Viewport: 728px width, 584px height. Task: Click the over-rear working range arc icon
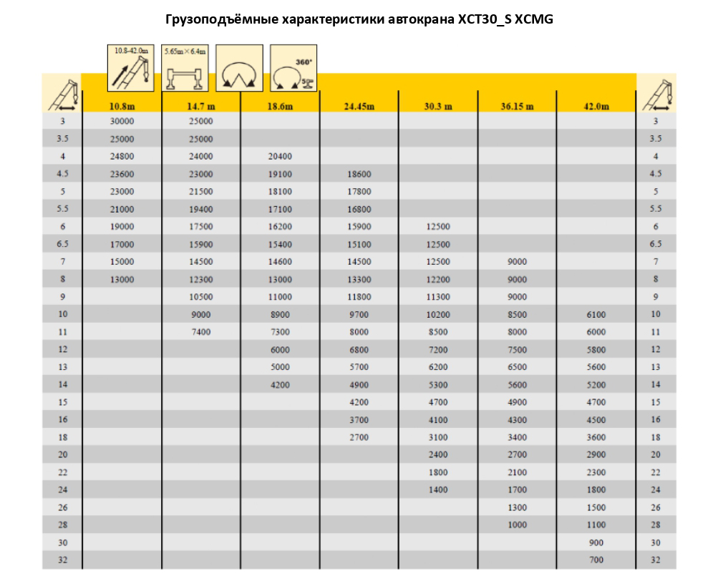coord(239,68)
